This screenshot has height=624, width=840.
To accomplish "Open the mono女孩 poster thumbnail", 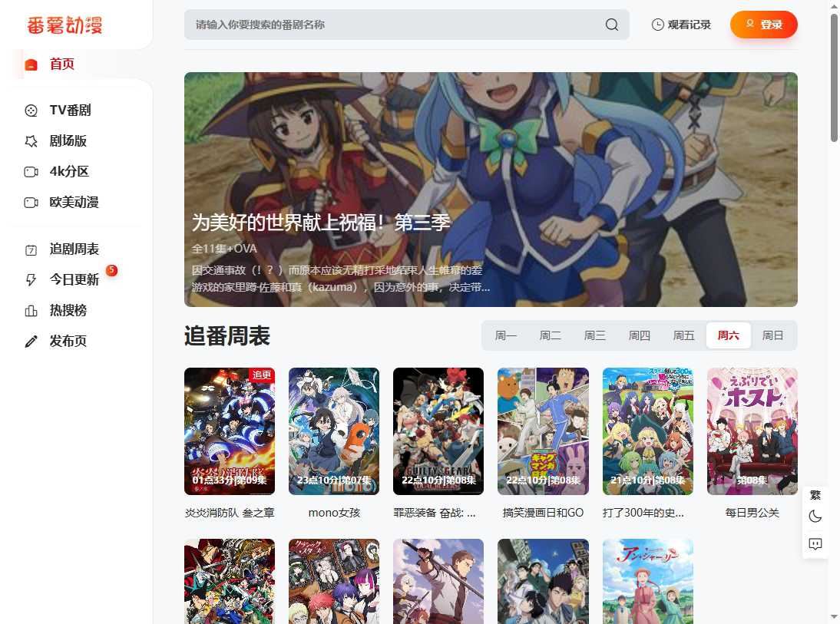I will click(334, 431).
